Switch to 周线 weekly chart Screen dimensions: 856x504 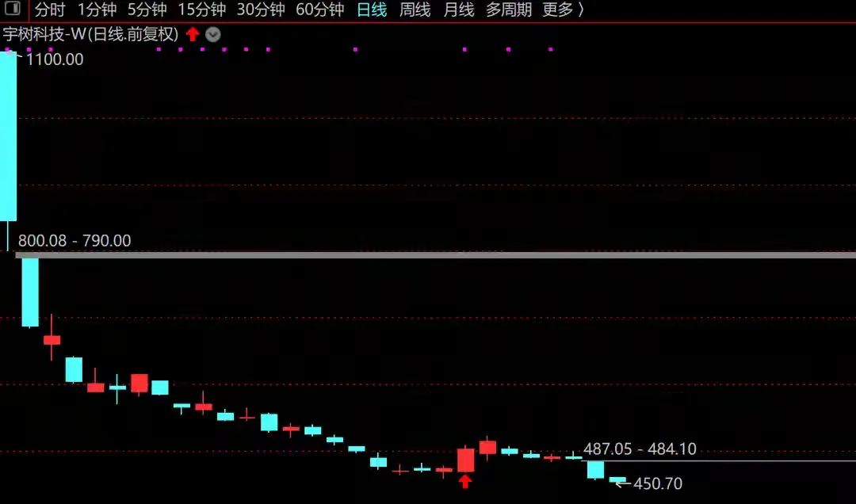pos(415,10)
